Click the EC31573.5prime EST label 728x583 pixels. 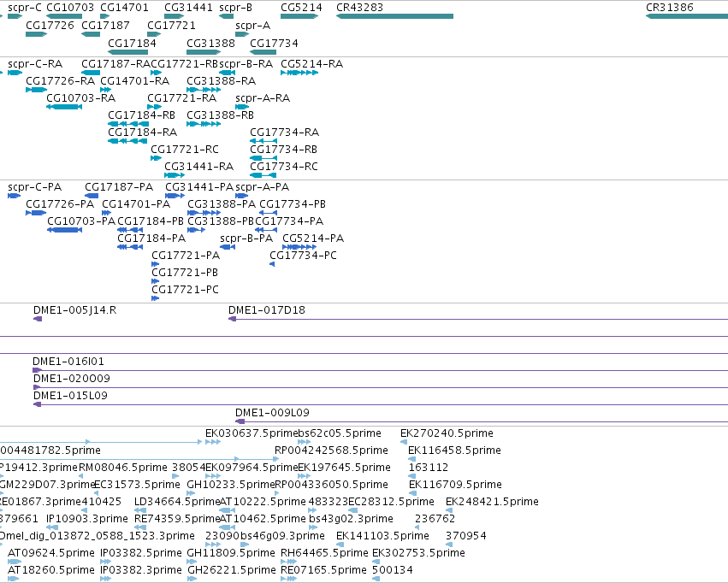pyautogui.click(x=137, y=486)
